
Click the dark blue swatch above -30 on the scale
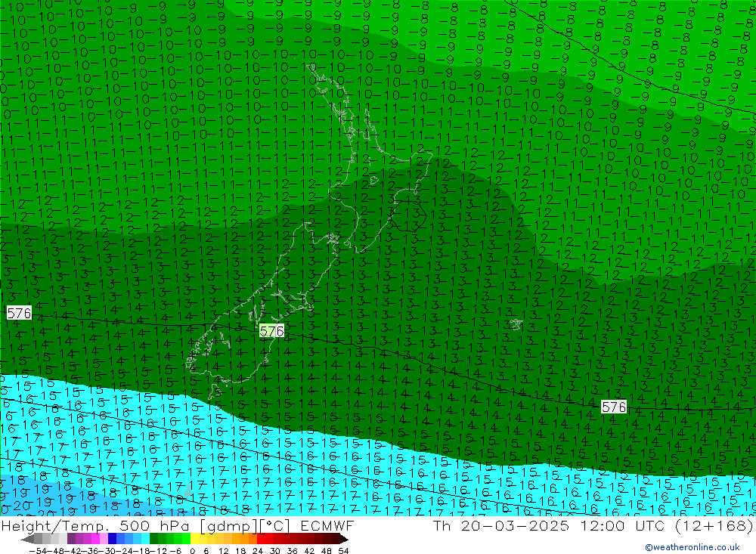click(113, 539)
